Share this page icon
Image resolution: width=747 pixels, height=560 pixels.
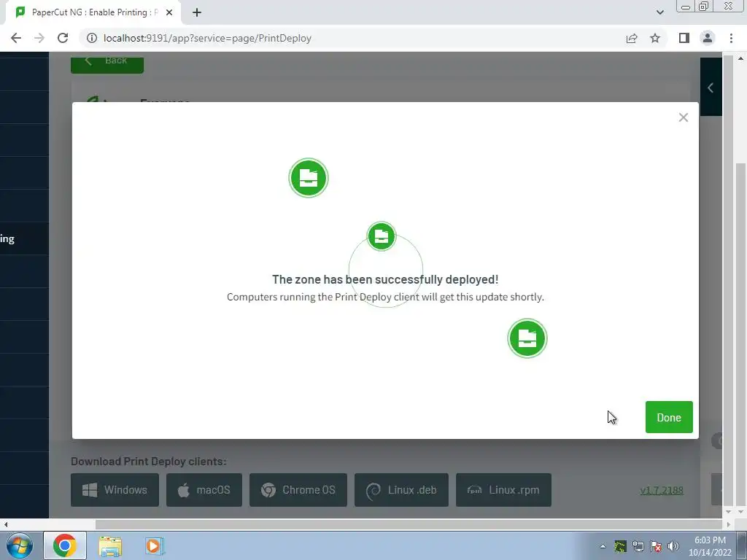pos(632,38)
